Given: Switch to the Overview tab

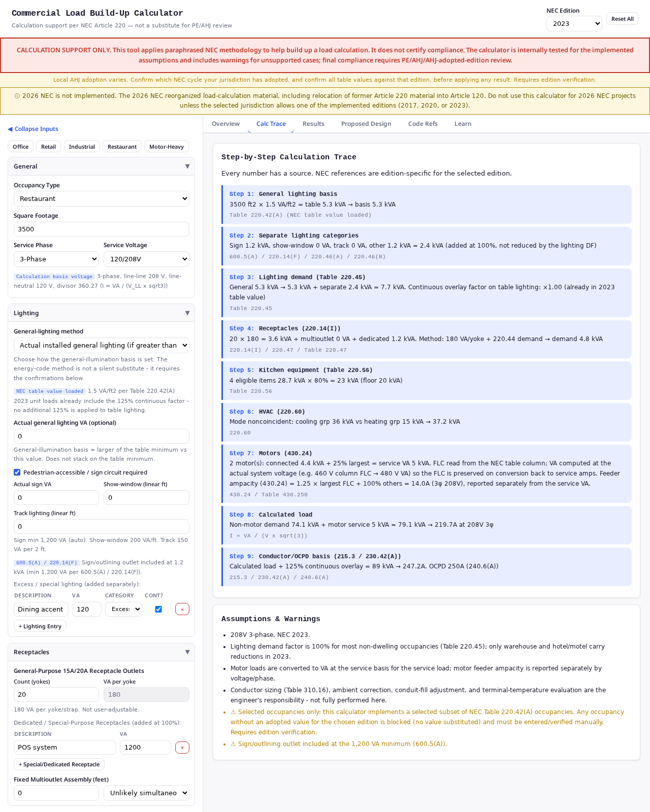Looking at the screenshot, I should point(225,124).
